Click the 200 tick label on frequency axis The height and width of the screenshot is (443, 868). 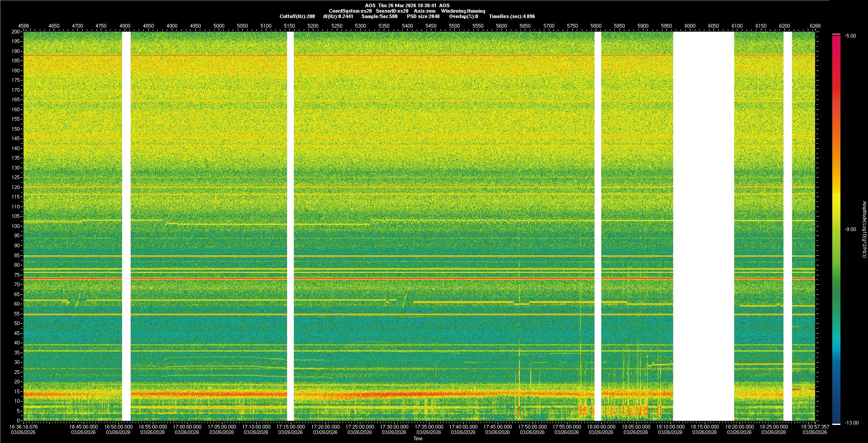[x=16, y=32]
